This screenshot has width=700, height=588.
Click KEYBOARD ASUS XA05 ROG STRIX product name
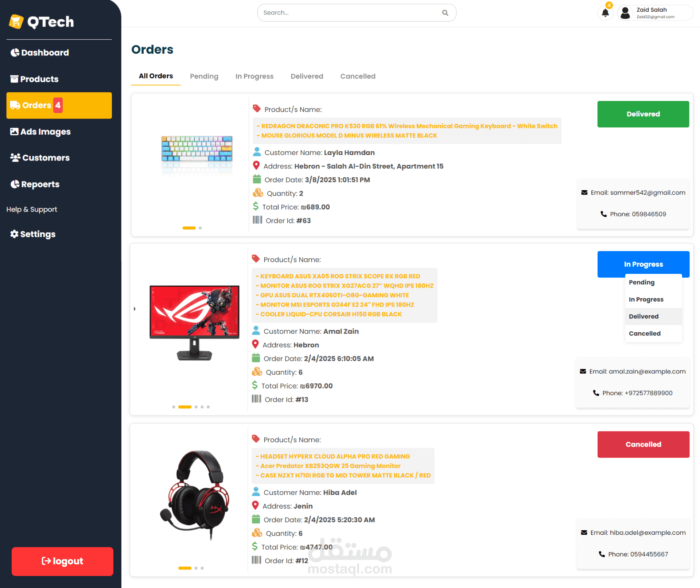pyautogui.click(x=338, y=276)
